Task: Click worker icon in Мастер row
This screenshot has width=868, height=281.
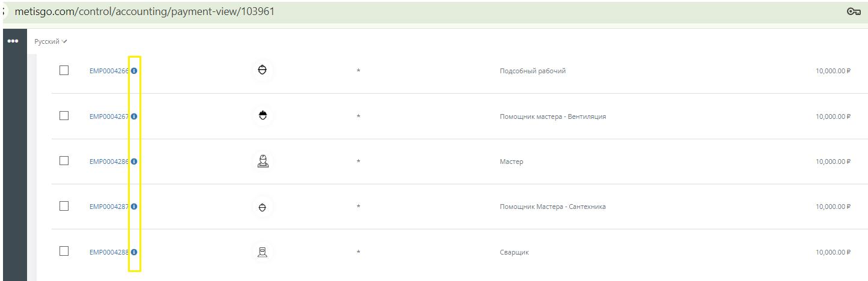Action: [262, 161]
